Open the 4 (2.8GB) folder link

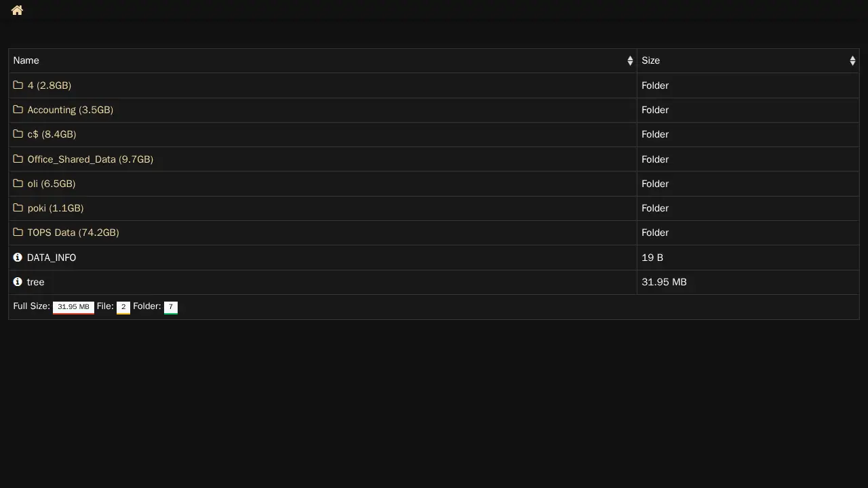tap(49, 85)
